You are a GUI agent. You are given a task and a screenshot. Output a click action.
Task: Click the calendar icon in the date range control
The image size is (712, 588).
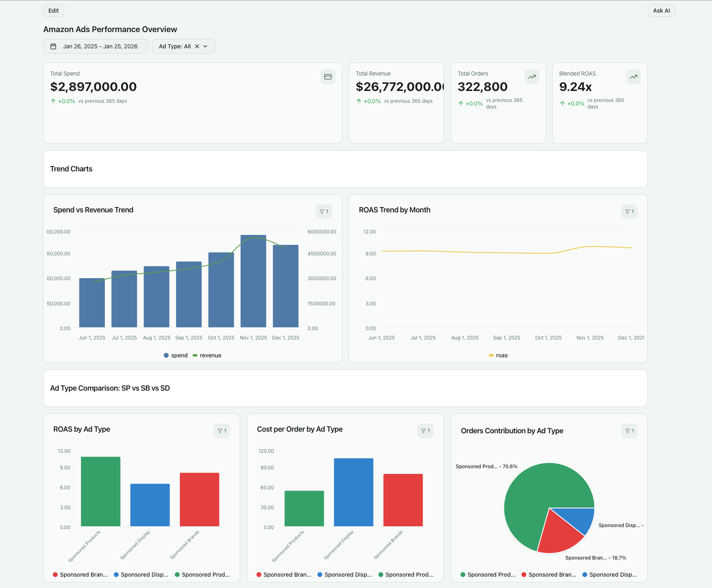tap(53, 46)
